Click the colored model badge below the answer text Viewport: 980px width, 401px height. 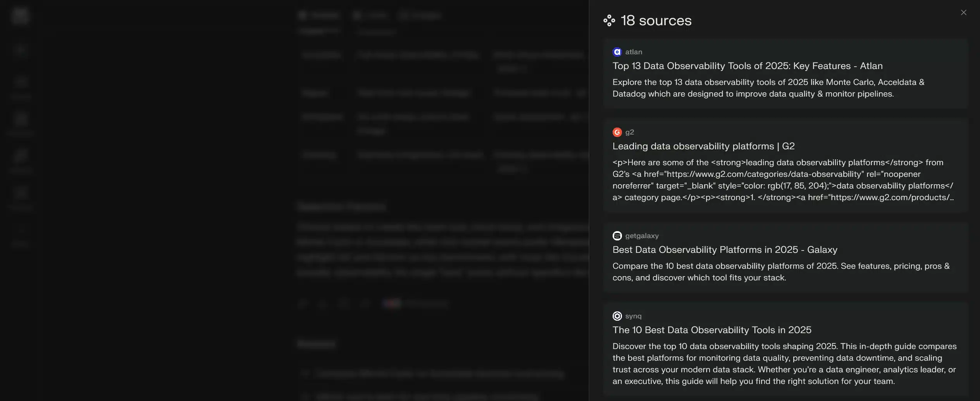(392, 303)
